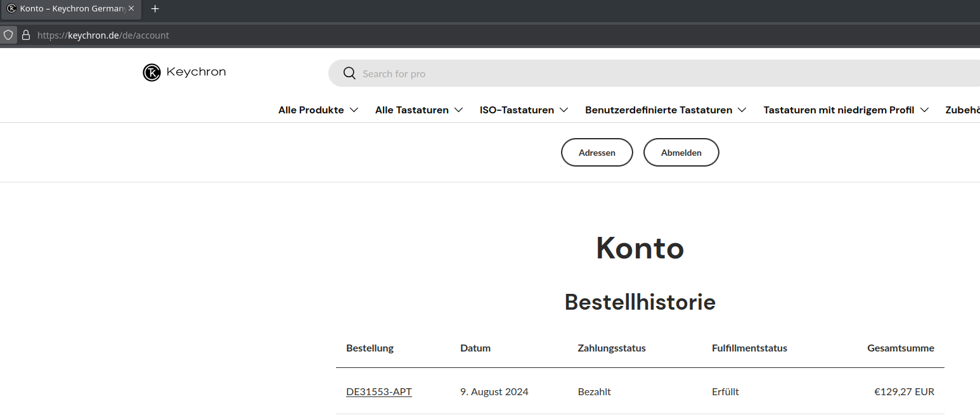The width and height of the screenshot is (980, 418).
Task: Expand the Benutzerdefinierte Tastaturen menu
Action: (666, 110)
